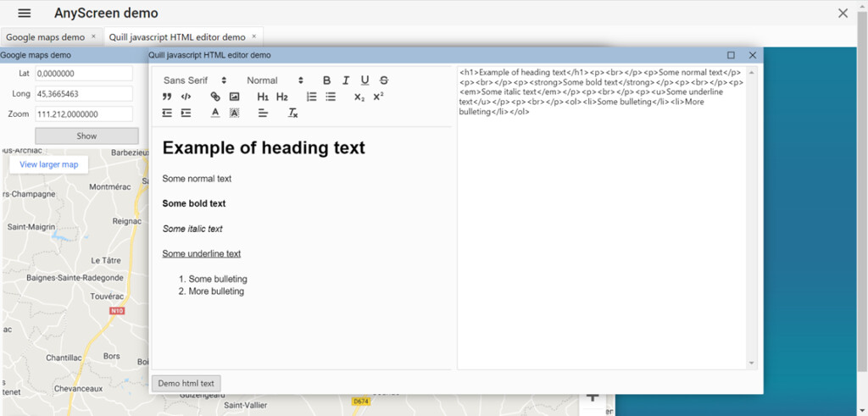Click the Zoom input field
Image resolution: width=868 pixels, height=416 pixels.
coord(83,114)
